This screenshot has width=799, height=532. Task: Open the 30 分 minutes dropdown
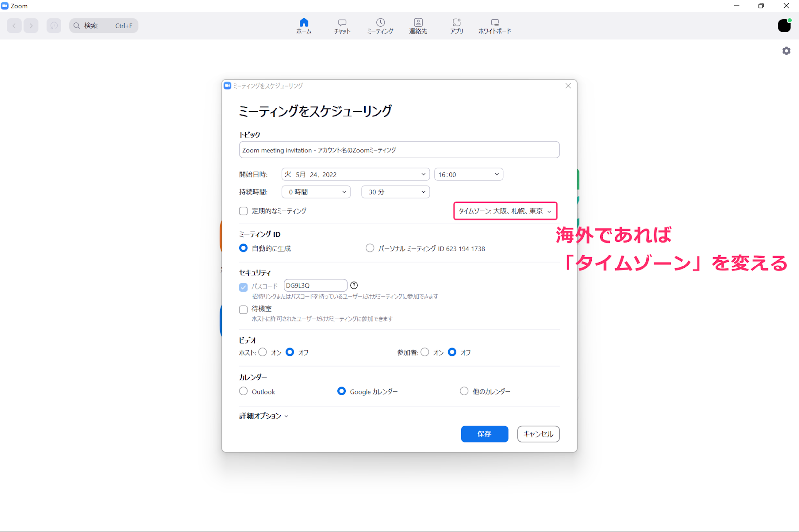pos(395,192)
